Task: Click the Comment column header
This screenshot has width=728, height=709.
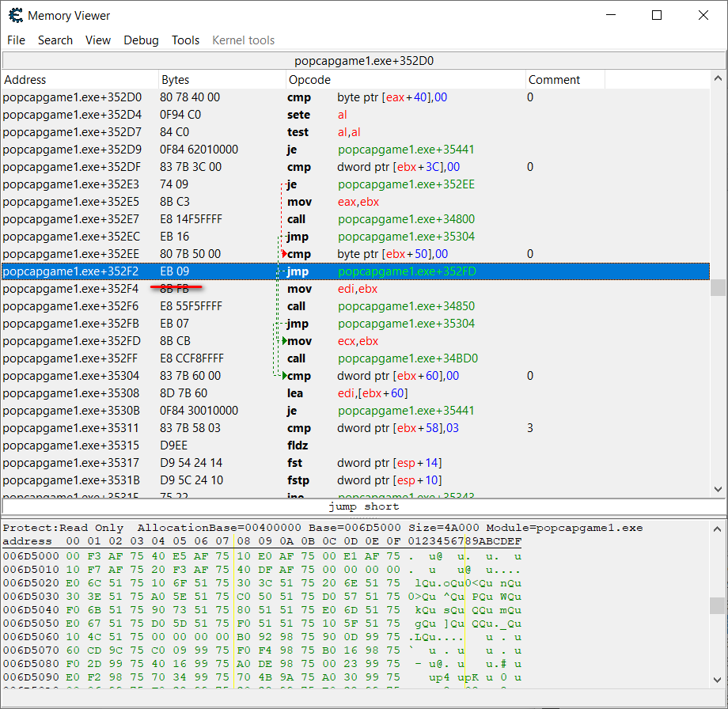Action: click(566, 80)
